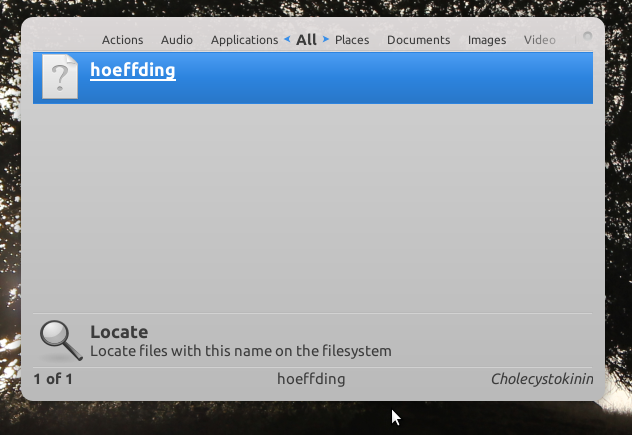Open the round menu button beside Video

[587, 36]
